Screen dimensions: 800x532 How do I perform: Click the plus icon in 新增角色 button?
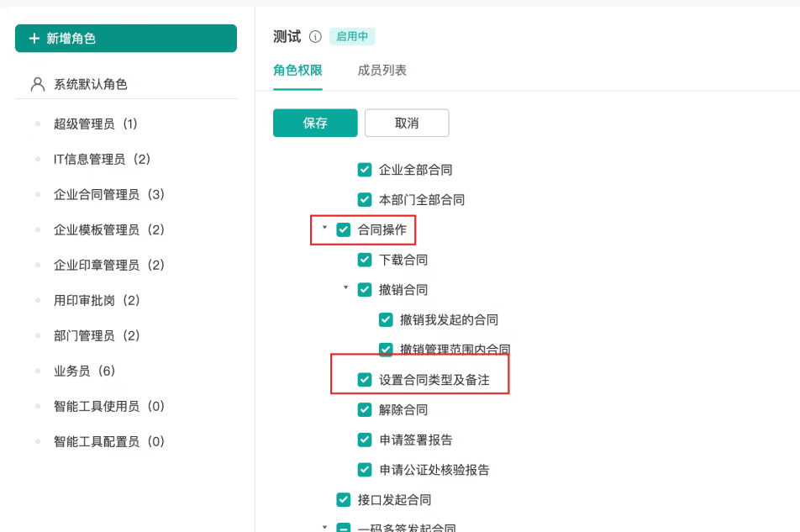[34, 39]
